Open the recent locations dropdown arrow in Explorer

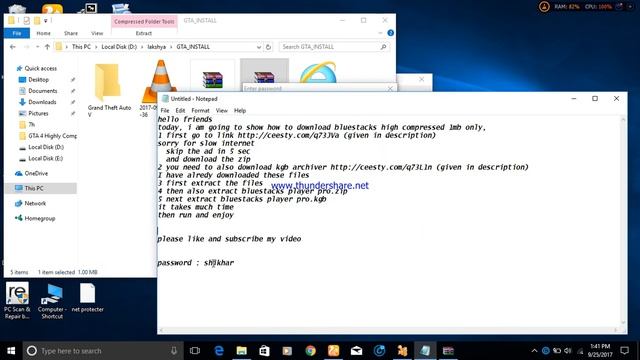37,47
